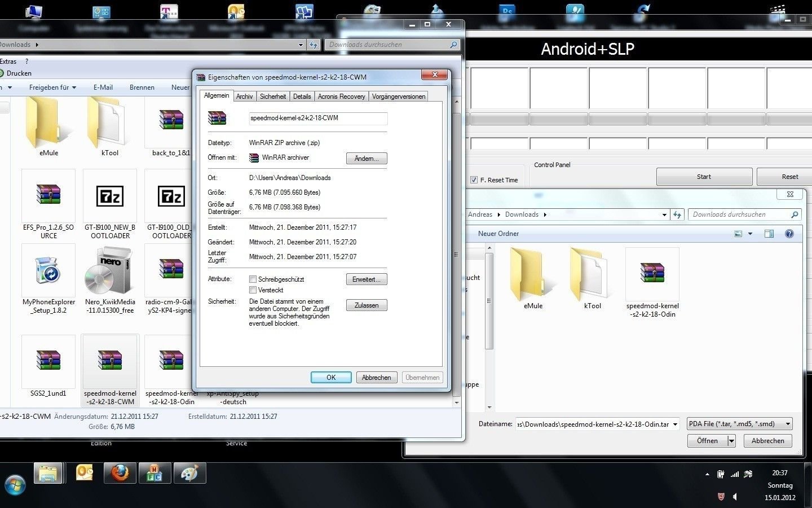Click the Erweitert... button
Image resolution: width=812 pixels, height=508 pixels.
point(367,279)
